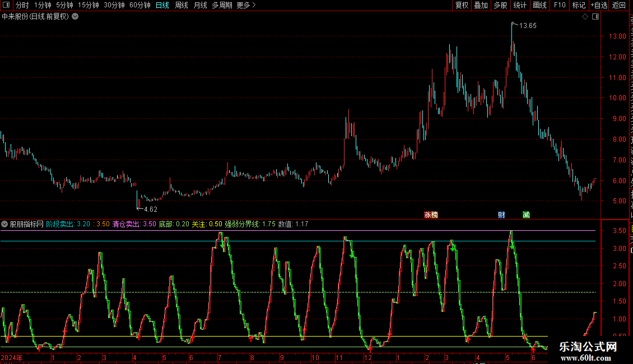This screenshot has height=364, width=633.
Task: Select the 15分钟 period
Action: pyautogui.click(x=89, y=5)
